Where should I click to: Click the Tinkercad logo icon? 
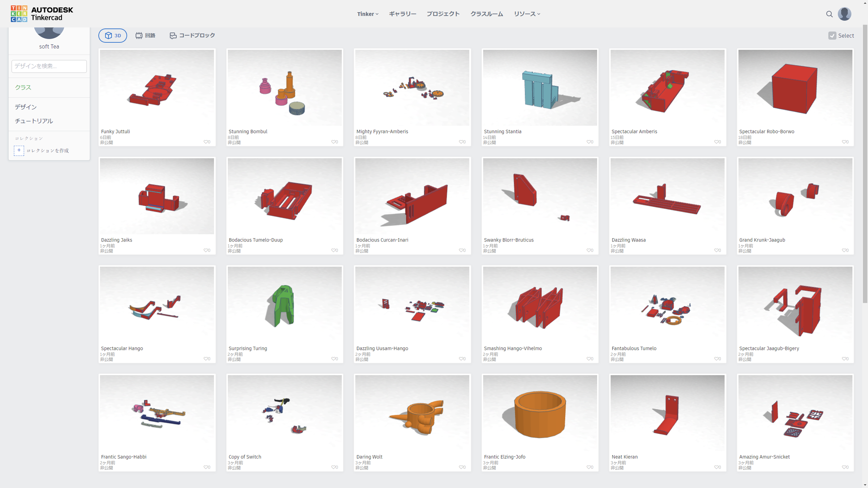point(19,14)
